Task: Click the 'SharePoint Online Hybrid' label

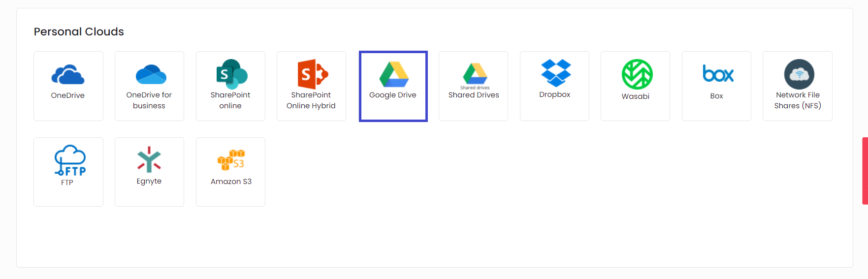Action: [x=311, y=100]
